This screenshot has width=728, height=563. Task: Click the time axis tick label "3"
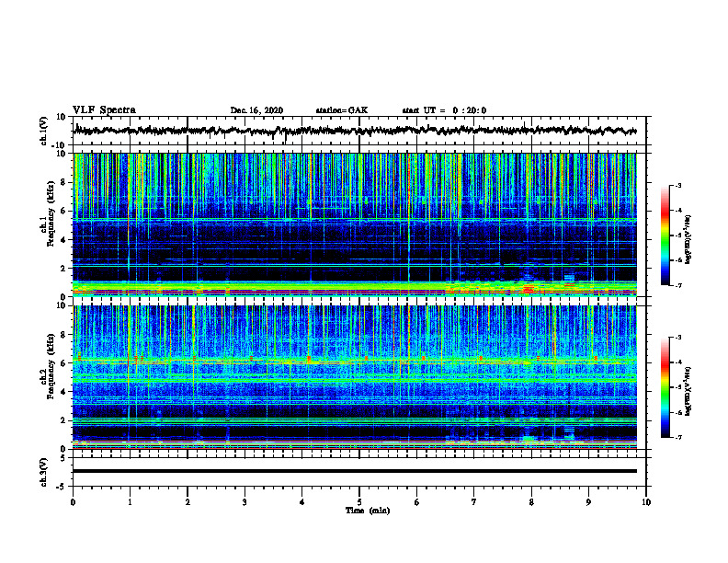(x=245, y=502)
